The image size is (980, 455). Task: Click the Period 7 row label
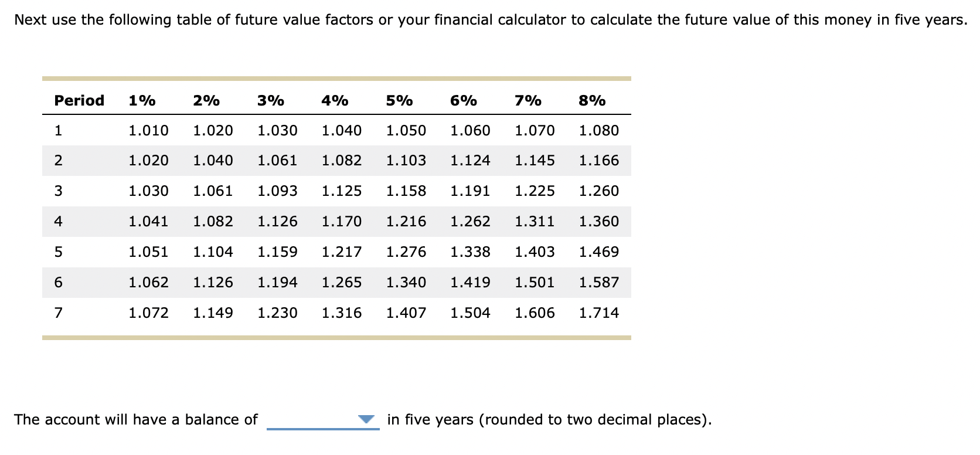(57, 313)
